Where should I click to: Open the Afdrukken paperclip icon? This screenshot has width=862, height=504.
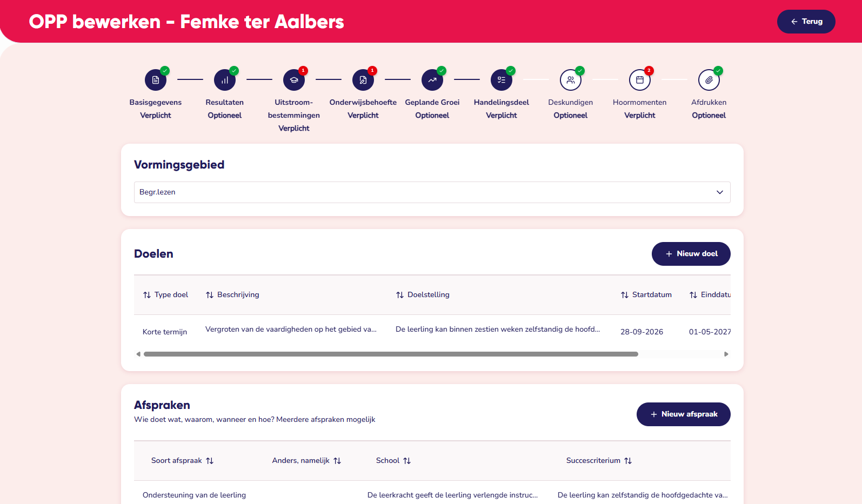[709, 80]
